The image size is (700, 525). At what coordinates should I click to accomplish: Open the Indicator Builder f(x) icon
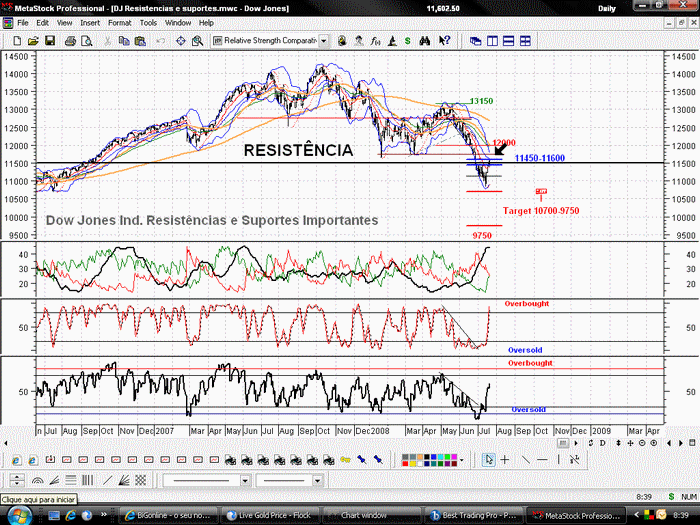pos(375,41)
